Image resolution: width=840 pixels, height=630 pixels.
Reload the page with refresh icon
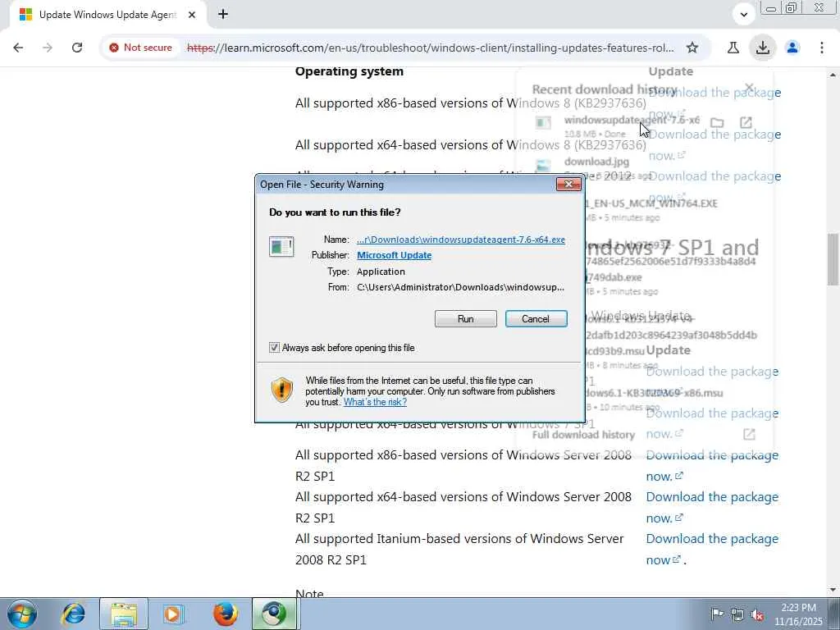pyautogui.click(x=77, y=48)
